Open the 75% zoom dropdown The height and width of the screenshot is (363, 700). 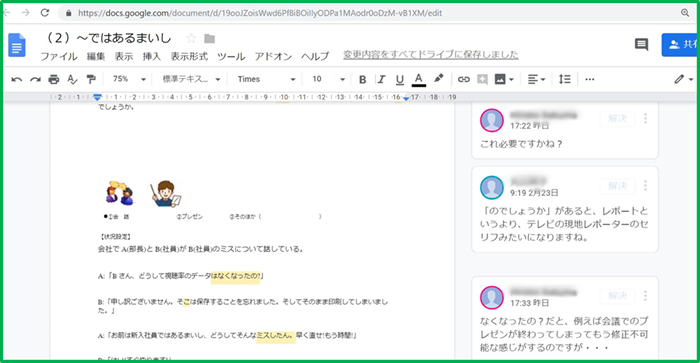click(x=129, y=79)
